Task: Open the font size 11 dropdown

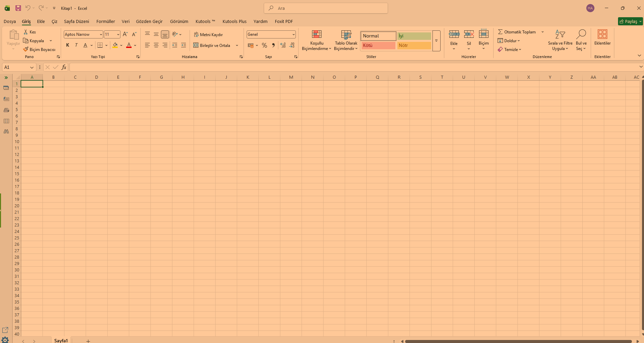Action: click(118, 34)
